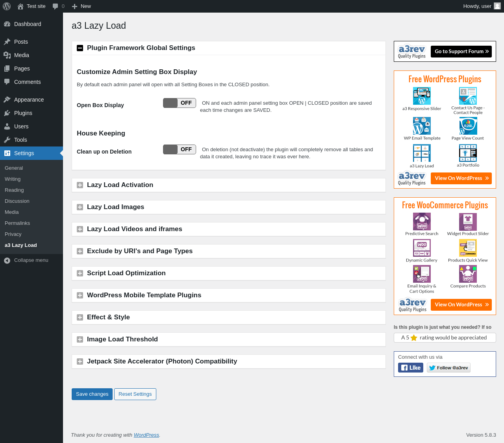Click the New plus icon
This screenshot has width=504, height=443.
click(x=74, y=6)
